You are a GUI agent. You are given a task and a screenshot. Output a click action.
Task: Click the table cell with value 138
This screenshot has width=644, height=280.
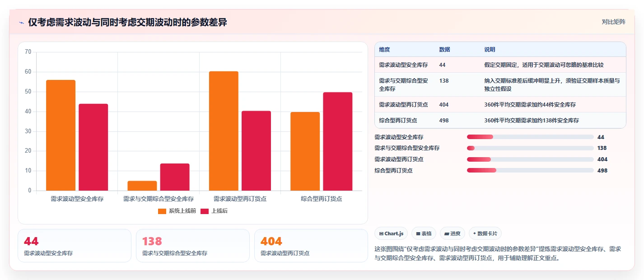coord(444,81)
